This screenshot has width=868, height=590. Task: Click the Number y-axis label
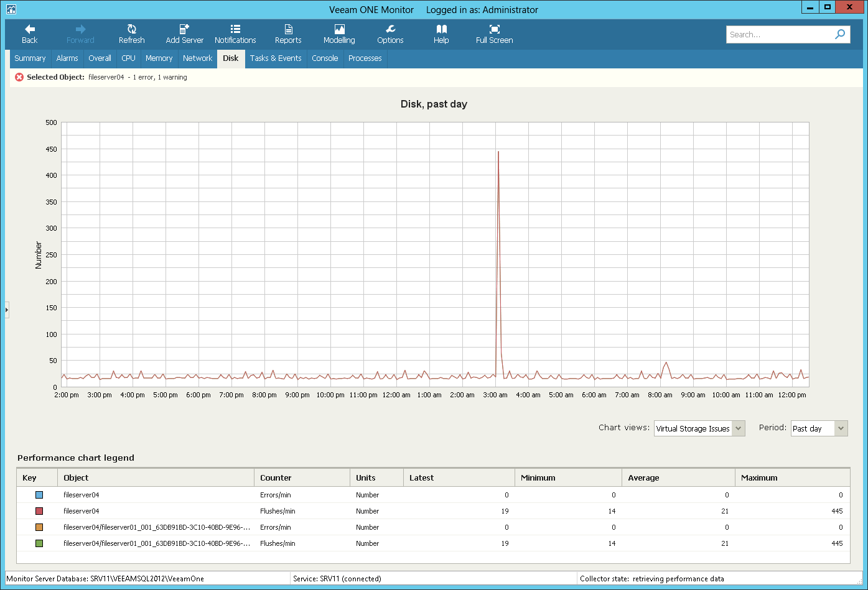[x=39, y=255]
